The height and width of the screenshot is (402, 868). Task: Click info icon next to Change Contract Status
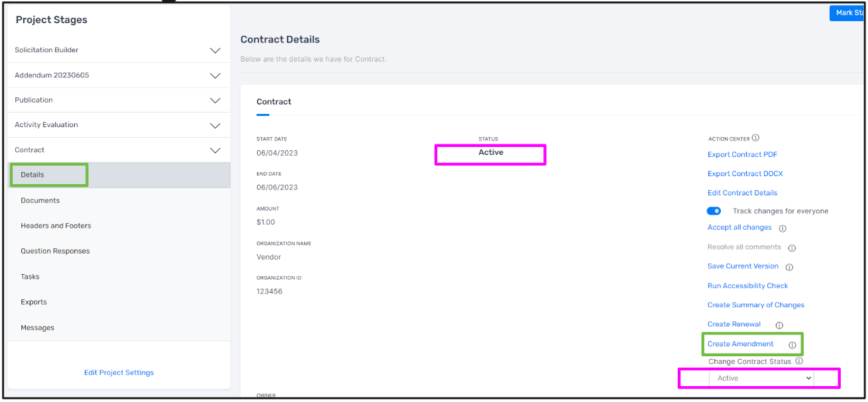point(799,362)
